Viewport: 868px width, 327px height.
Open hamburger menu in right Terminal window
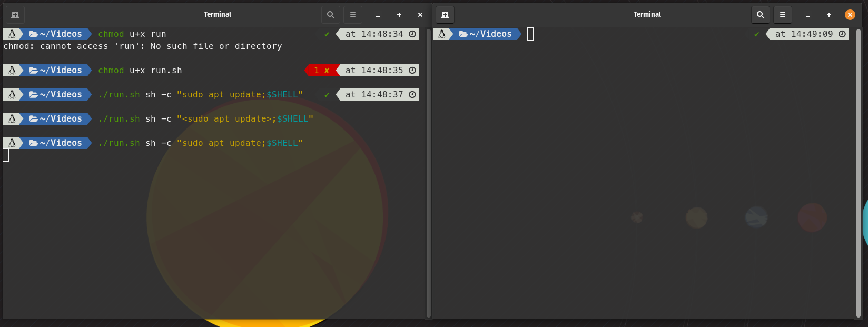[x=783, y=15]
